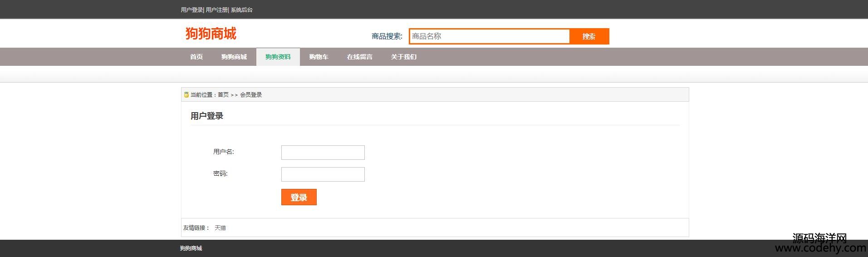The height and width of the screenshot is (257, 868).
Task: Click 首页 in the breadcrumb
Action: pos(223,95)
